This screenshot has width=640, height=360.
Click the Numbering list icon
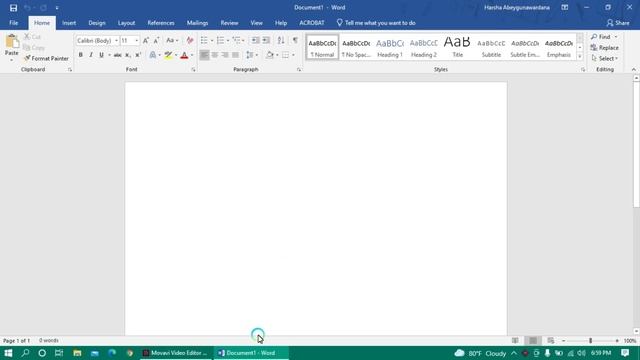pyautogui.click(x=220, y=40)
